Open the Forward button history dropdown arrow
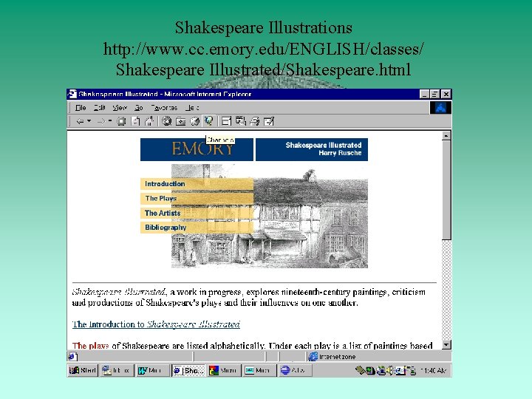 [x=110, y=120]
